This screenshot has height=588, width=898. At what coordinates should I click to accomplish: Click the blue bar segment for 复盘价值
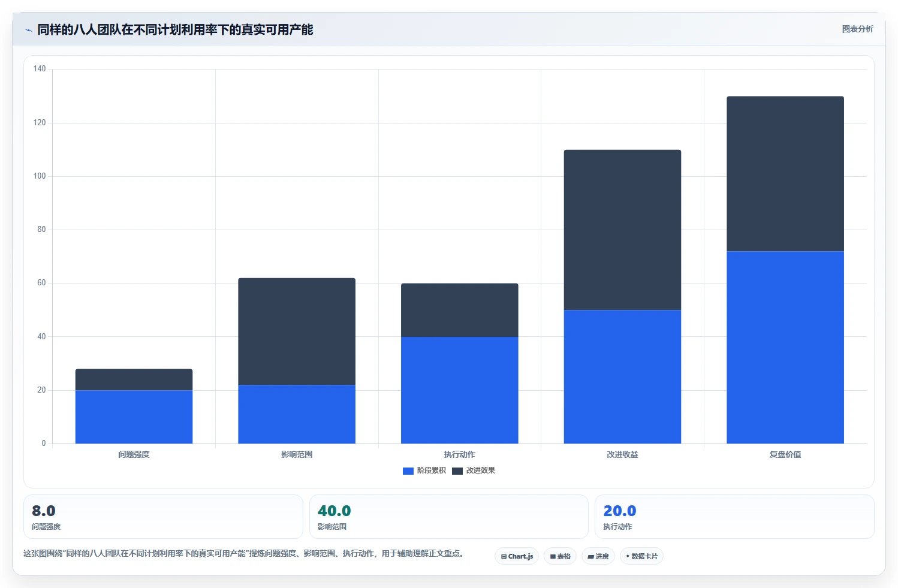click(785, 348)
